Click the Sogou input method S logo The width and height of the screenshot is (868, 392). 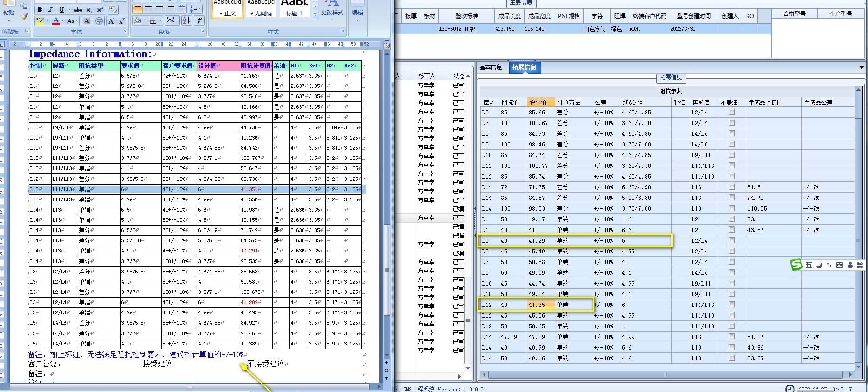[796, 265]
